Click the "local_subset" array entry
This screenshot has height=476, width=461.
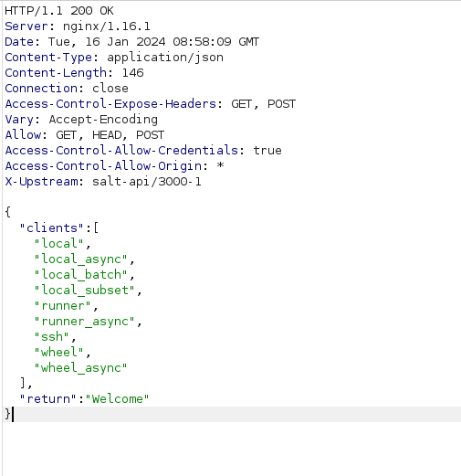84,291
